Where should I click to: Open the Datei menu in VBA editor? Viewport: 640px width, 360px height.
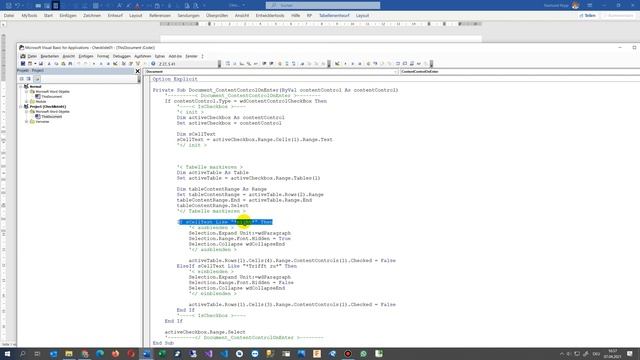point(32,56)
